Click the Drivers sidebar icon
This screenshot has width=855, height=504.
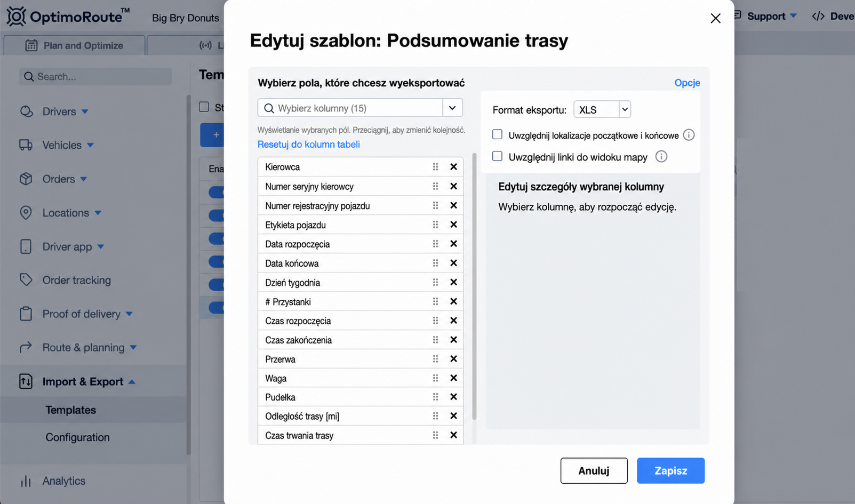click(x=26, y=111)
